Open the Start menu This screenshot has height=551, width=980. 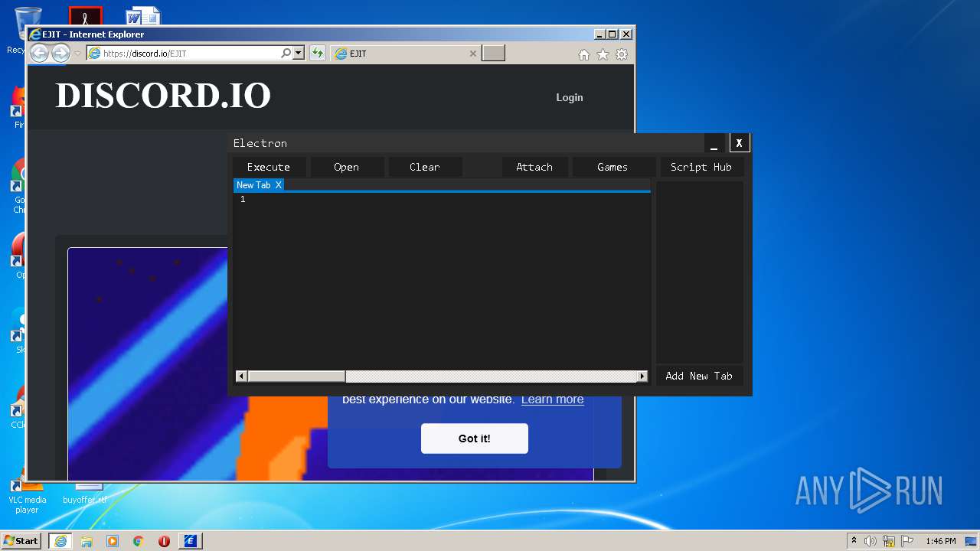tap(21, 541)
